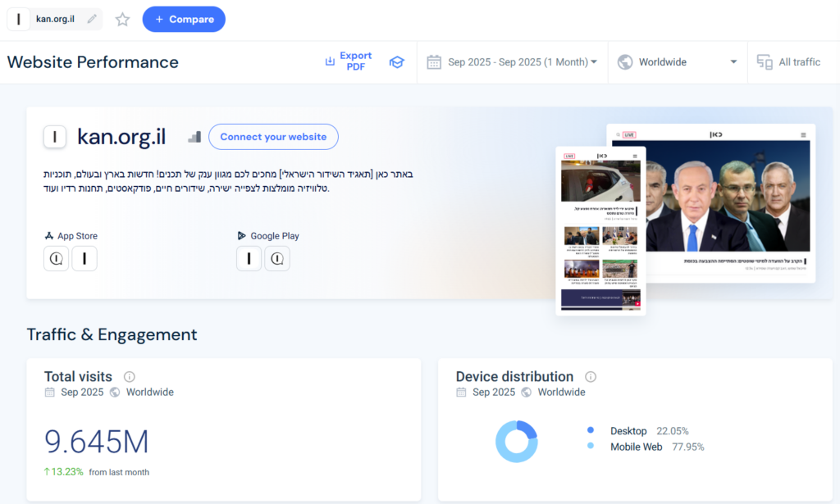The image size is (840, 504).
Task: Open first Google Play app icon
Action: coord(249,258)
